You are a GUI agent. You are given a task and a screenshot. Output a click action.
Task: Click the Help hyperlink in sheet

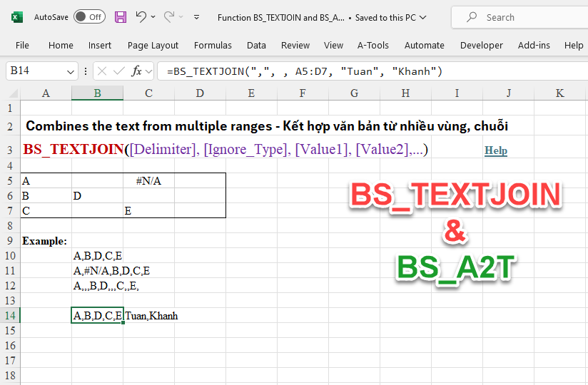(x=496, y=150)
